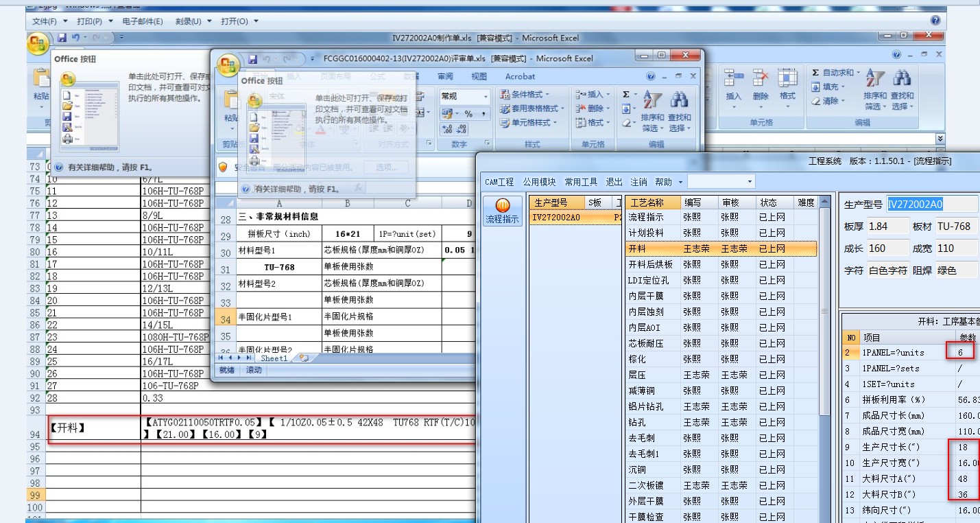The width and height of the screenshot is (980, 523).
Task: Click the comma style button in the 评审单 ribbon
Action: point(483,114)
